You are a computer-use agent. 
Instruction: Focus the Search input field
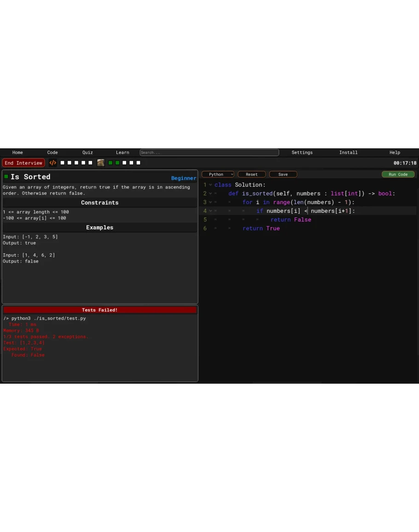click(x=209, y=152)
